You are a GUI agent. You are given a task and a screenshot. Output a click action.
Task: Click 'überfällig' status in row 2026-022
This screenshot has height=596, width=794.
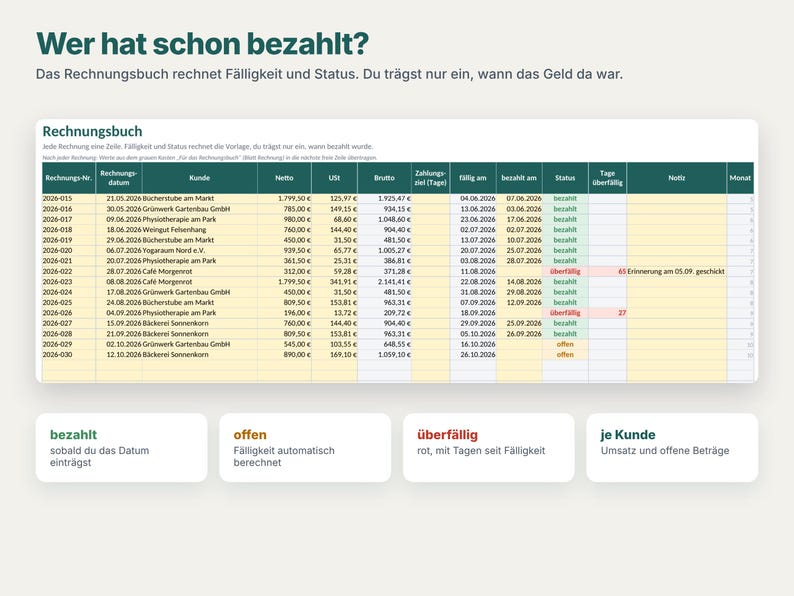[x=565, y=271]
